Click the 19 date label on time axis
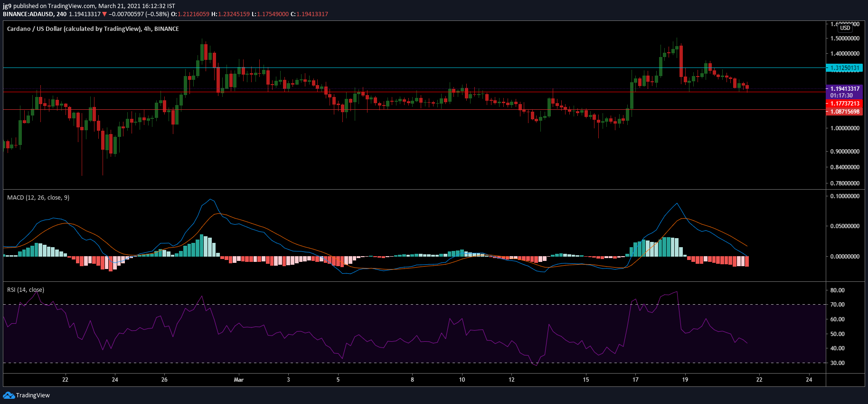 [685, 380]
